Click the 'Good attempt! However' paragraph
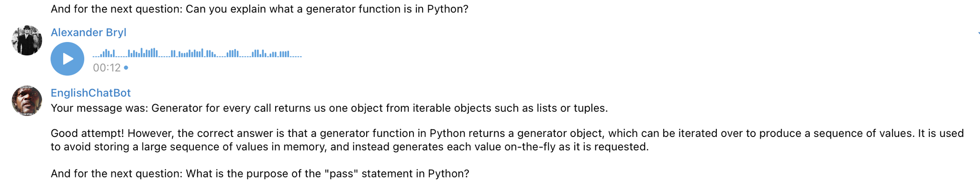The height and width of the screenshot is (189, 980). coord(507,140)
